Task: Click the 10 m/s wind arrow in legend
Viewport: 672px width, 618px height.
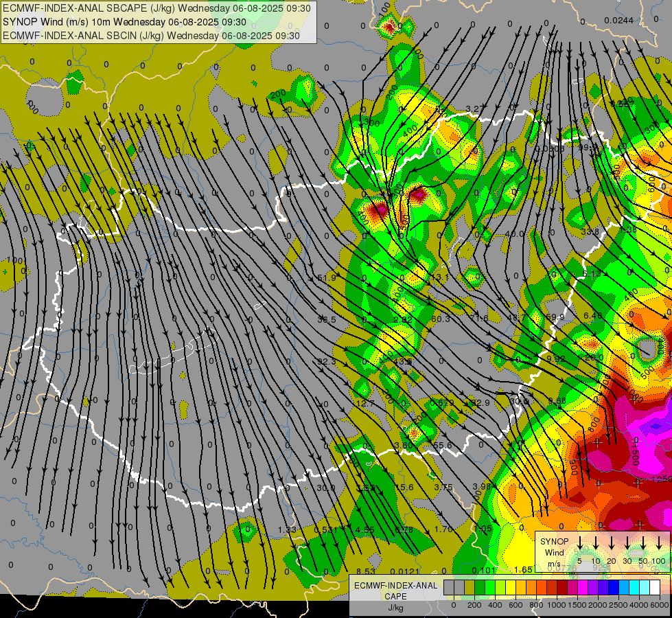Action: point(596,542)
